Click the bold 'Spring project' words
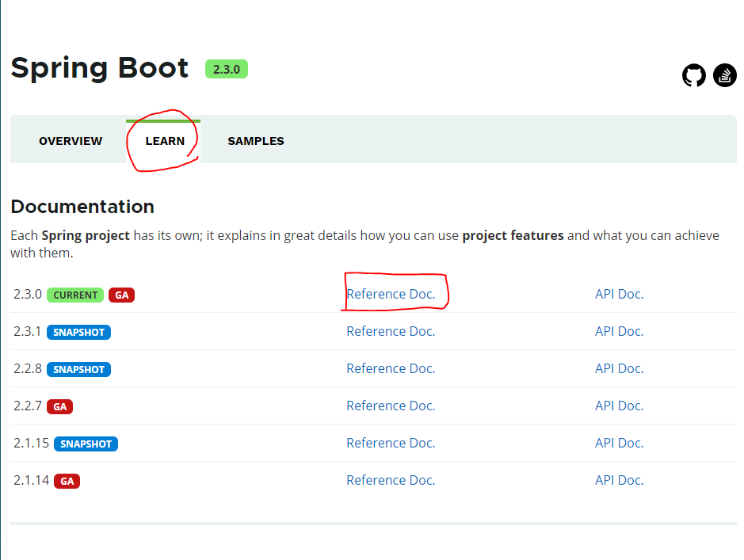The height and width of the screenshot is (560, 744). coord(86,236)
